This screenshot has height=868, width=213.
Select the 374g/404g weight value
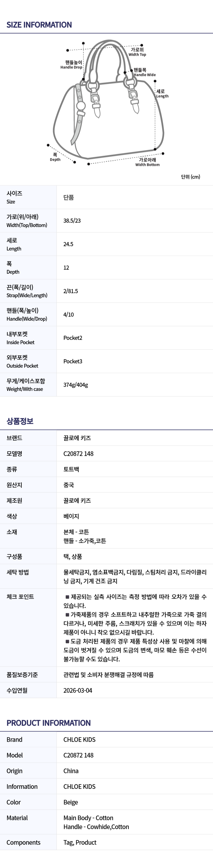pos(76,385)
